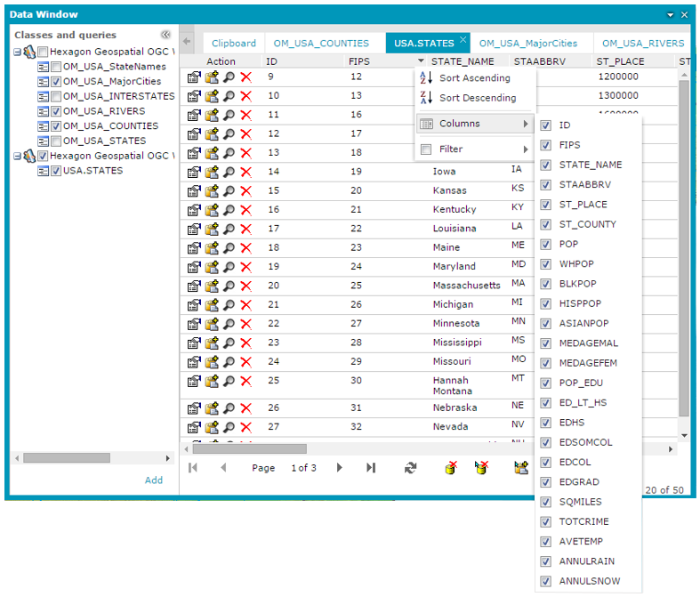The height and width of the screenshot is (597, 700).
Task: Click the Massachusetts cell in the grid
Action: (x=466, y=286)
